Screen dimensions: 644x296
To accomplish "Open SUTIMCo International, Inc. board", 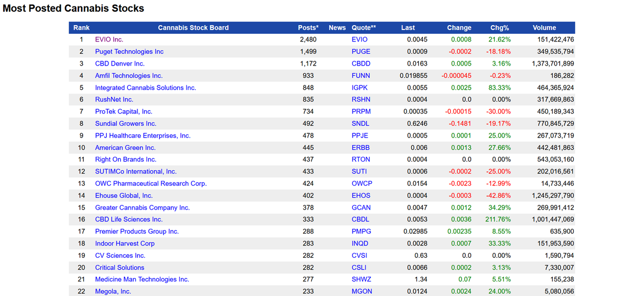I will [x=136, y=171].
